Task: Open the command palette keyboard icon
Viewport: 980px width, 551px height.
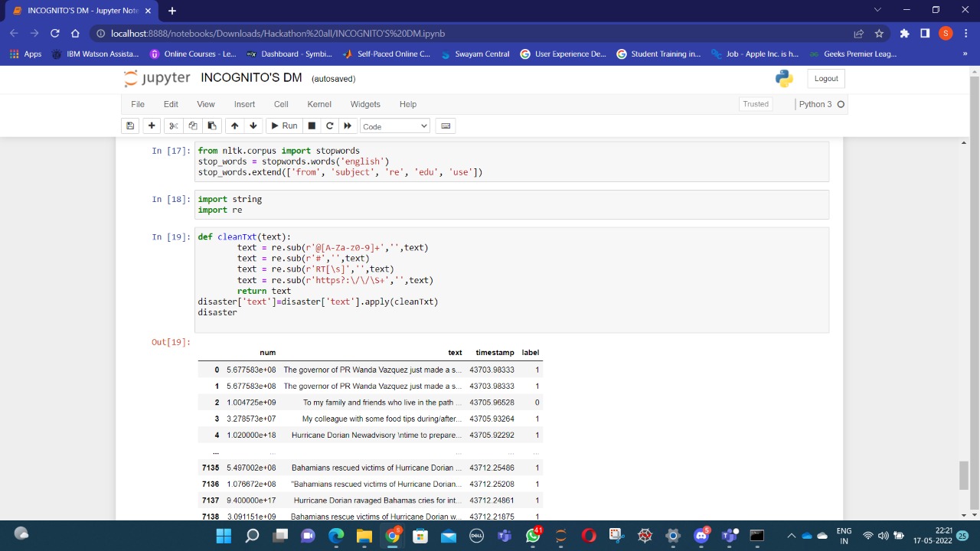Action: 446,126
